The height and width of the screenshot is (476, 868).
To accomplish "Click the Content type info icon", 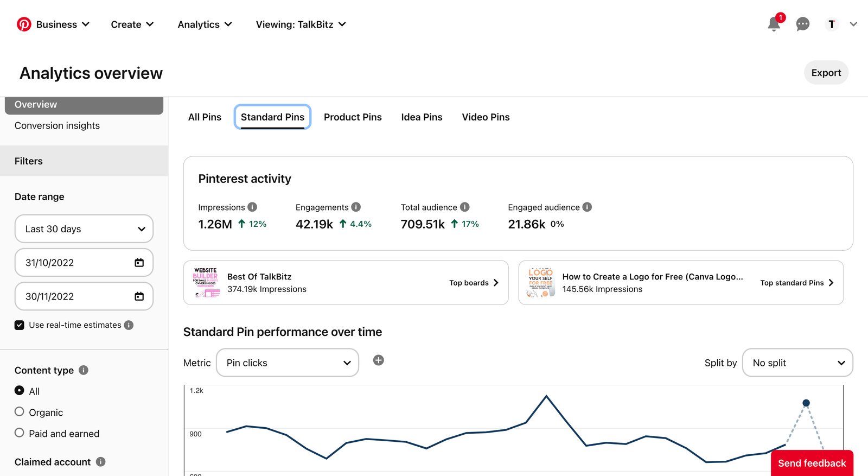I will pyautogui.click(x=84, y=370).
